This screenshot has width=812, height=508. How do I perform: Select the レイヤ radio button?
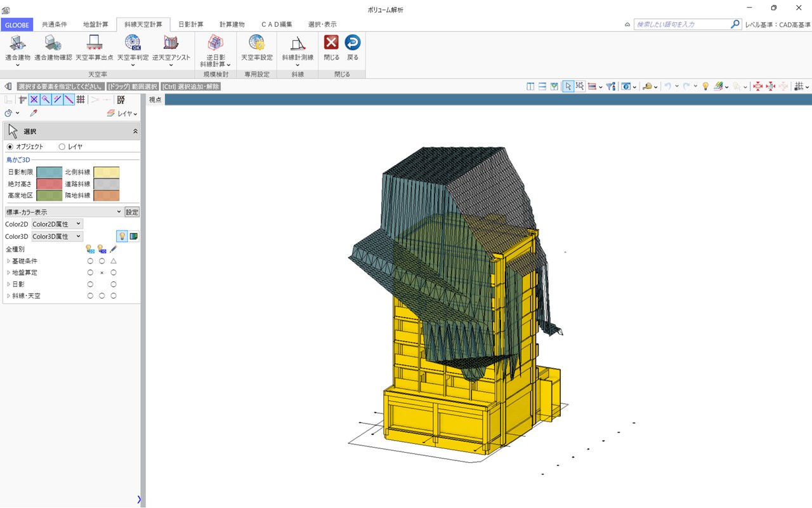tap(62, 147)
